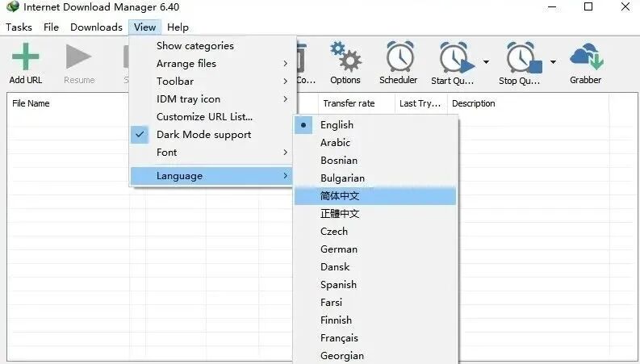640x364 pixels.
Task: Click the Start Queue clock icon
Action: pos(457,57)
